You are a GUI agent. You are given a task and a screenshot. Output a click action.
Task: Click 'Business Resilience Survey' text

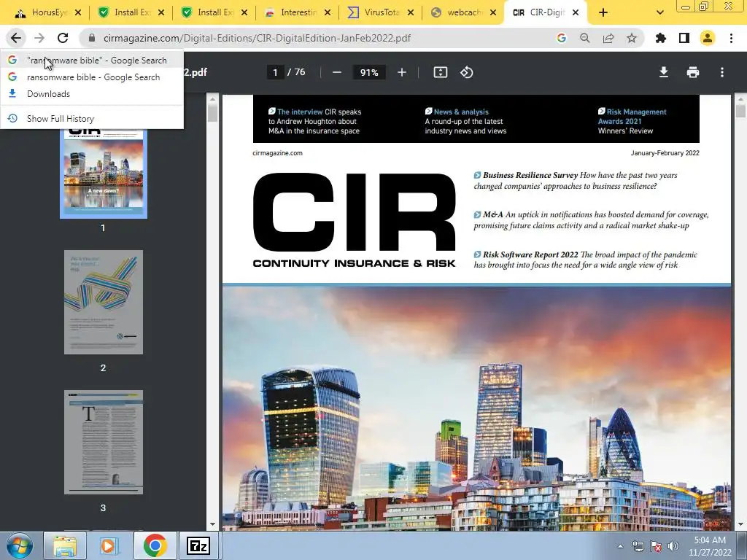530,175
